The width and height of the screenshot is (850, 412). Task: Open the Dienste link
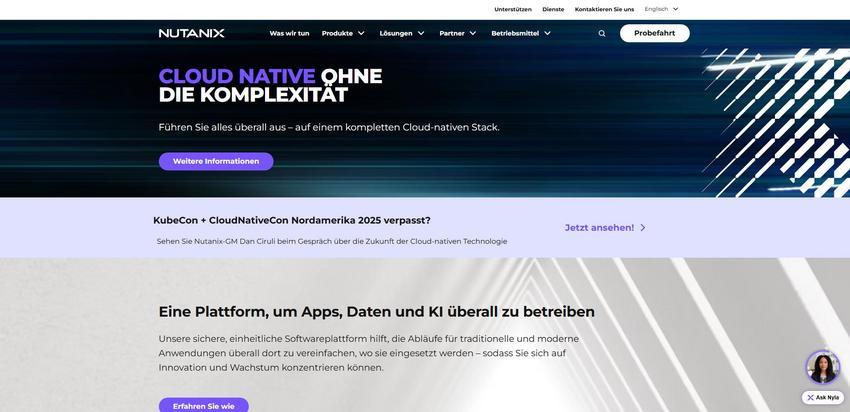point(553,9)
